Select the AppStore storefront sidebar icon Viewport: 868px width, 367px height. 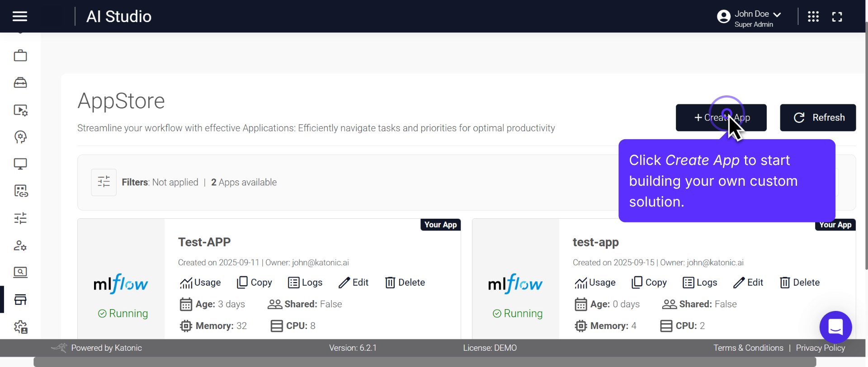click(20, 299)
